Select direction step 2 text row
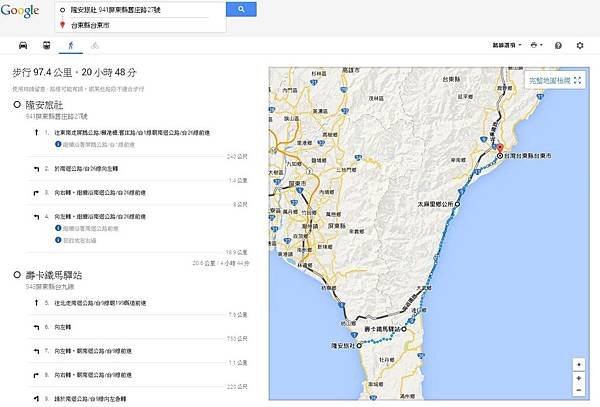600x407 pixels. click(86, 169)
